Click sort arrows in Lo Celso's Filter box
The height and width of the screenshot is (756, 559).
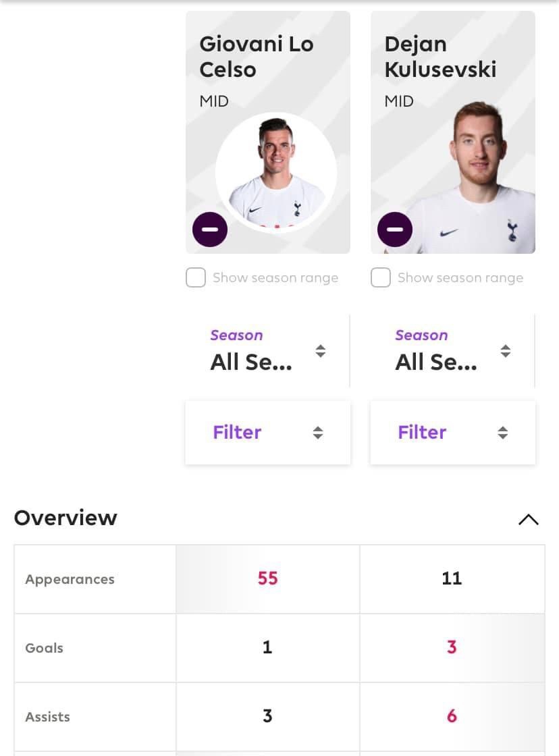318,433
